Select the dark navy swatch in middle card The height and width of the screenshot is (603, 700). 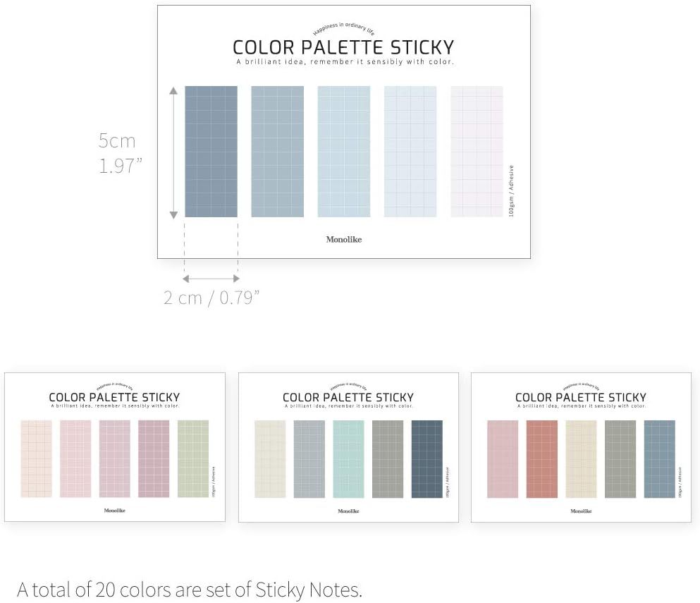(426, 458)
